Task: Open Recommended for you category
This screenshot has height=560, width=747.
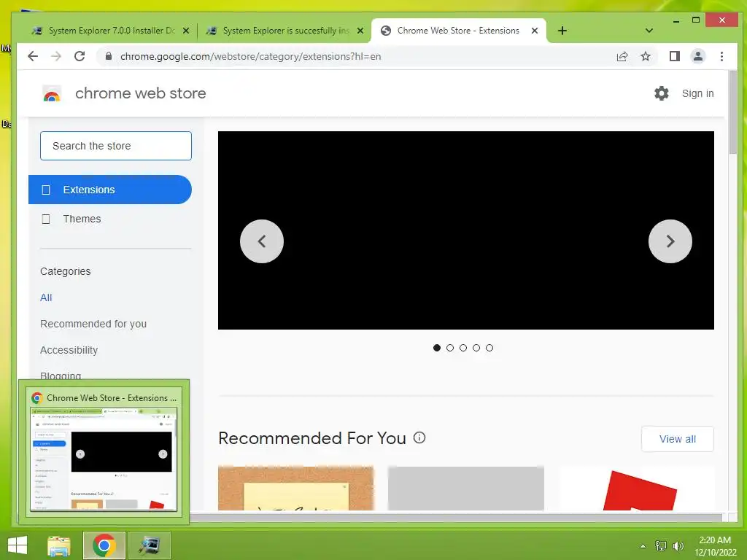Action: [93, 324]
